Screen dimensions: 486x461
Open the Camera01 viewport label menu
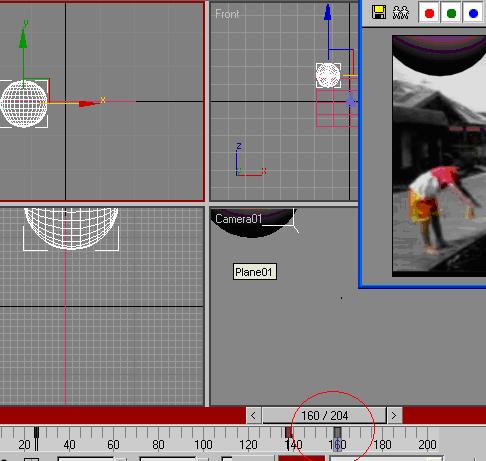click(x=238, y=219)
